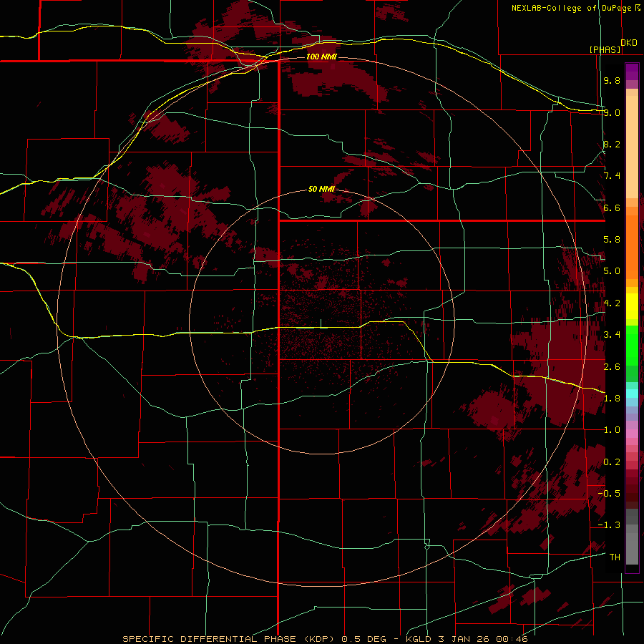Click the DKD product label
644x644 pixels.
click(629, 43)
